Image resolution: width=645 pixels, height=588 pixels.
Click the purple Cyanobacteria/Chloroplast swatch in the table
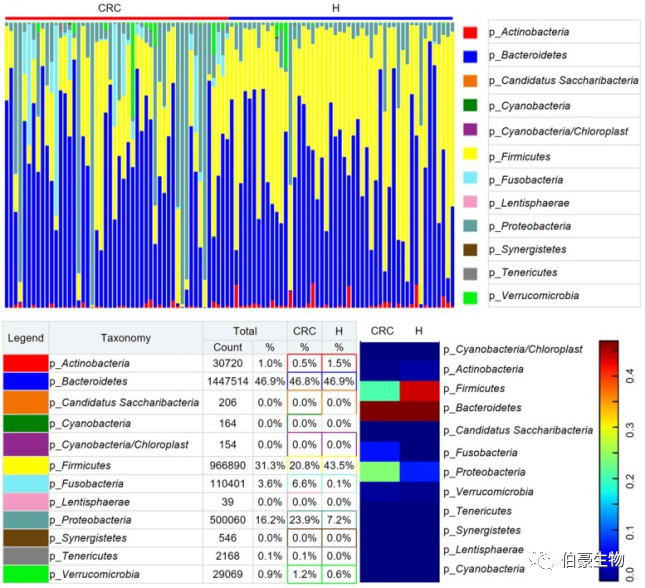click(x=25, y=442)
